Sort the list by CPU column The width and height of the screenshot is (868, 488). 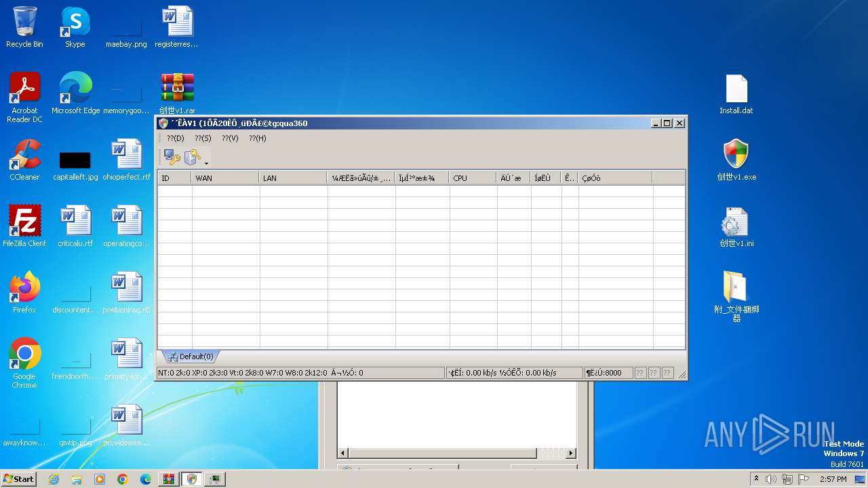coord(473,178)
